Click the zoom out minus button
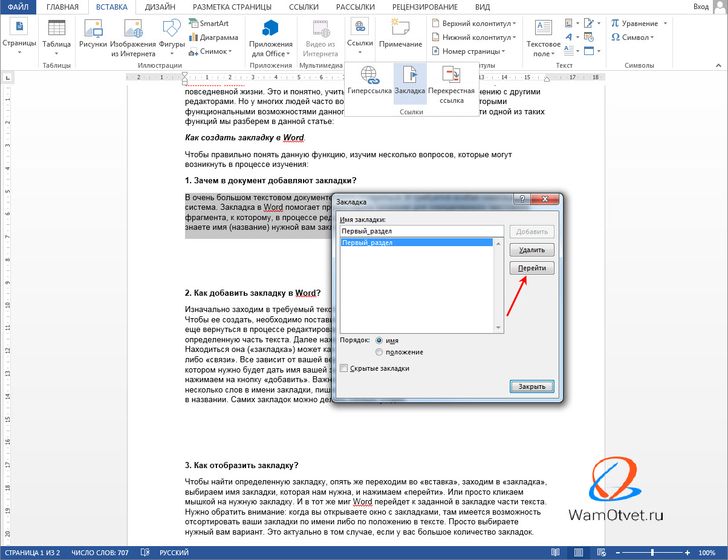 tap(617, 553)
